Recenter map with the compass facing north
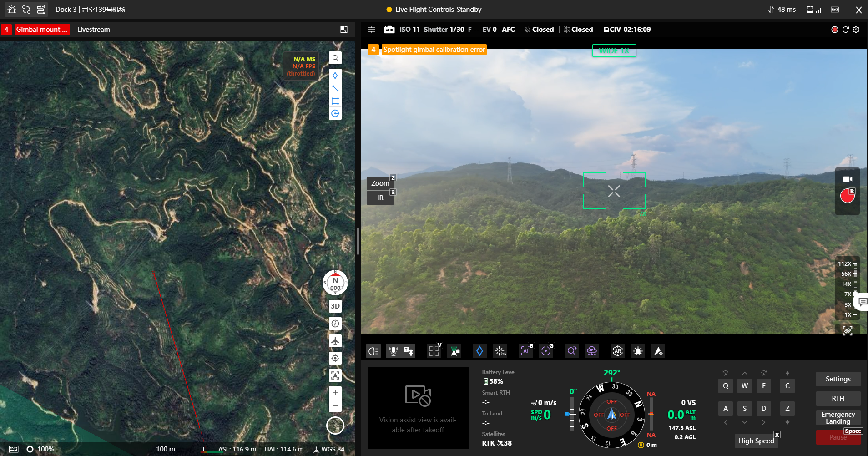Viewport: 868px width, 456px height. 335,282
